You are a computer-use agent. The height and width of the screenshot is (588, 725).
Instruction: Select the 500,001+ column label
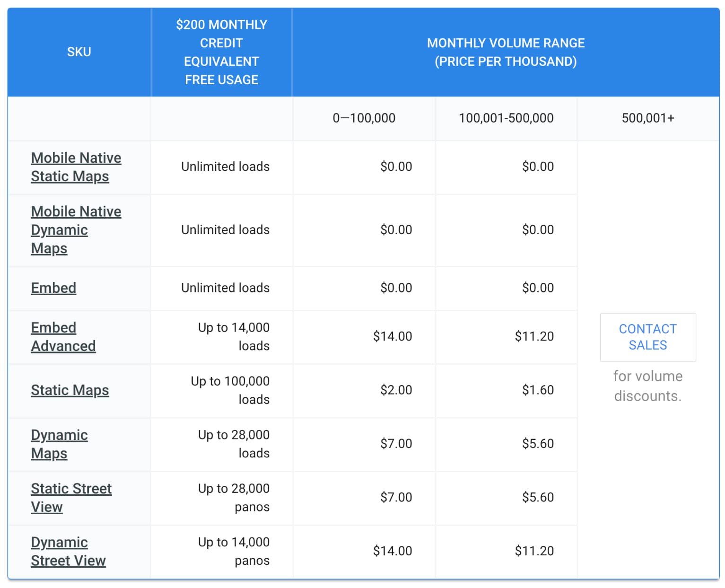click(x=647, y=119)
